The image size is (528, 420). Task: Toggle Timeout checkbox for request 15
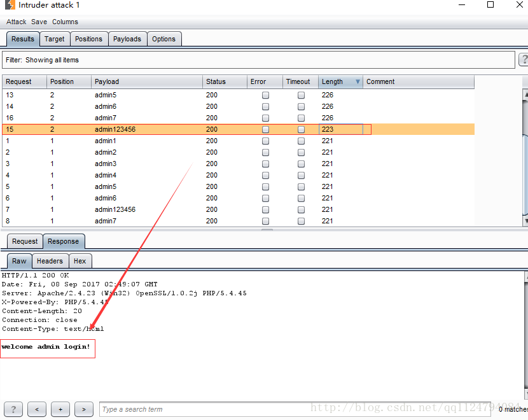tap(301, 129)
